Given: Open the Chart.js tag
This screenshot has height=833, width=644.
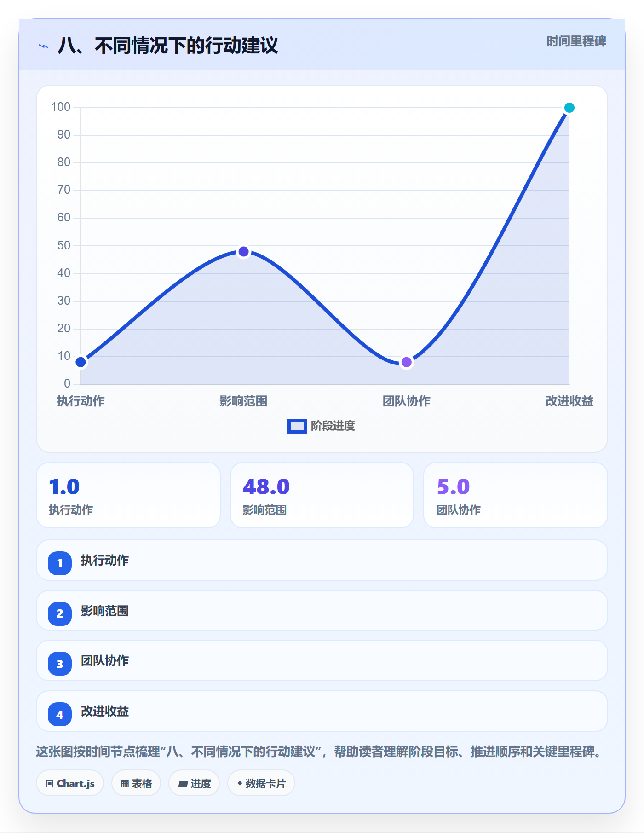Looking at the screenshot, I should [x=70, y=783].
